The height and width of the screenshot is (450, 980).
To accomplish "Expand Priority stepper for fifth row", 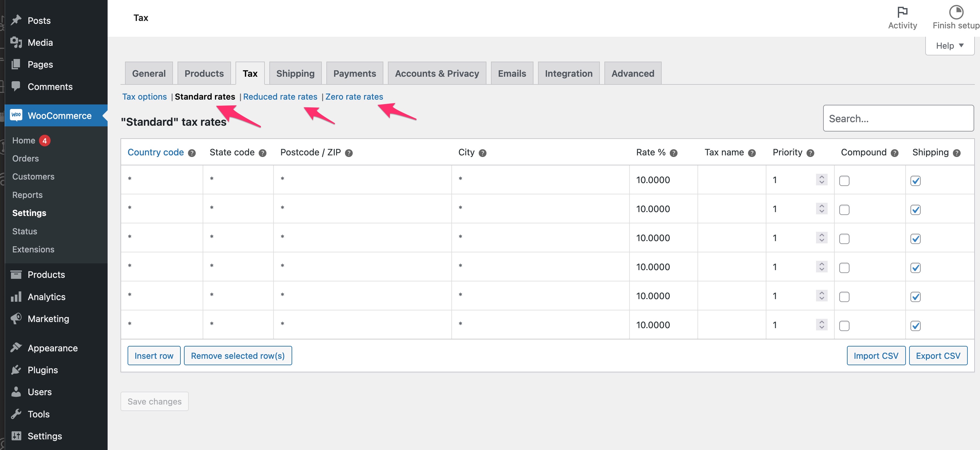I will coord(821,296).
